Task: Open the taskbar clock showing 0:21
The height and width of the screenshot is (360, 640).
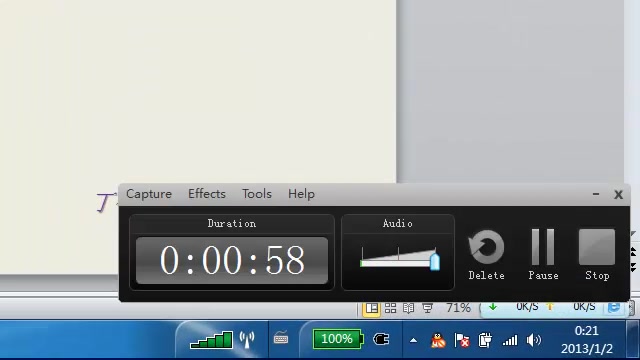Action: (587, 340)
